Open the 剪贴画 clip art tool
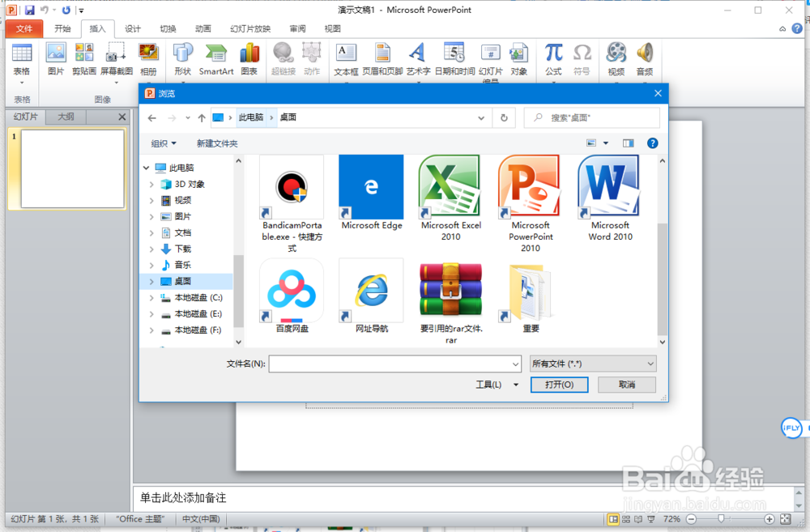 point(84,59)
